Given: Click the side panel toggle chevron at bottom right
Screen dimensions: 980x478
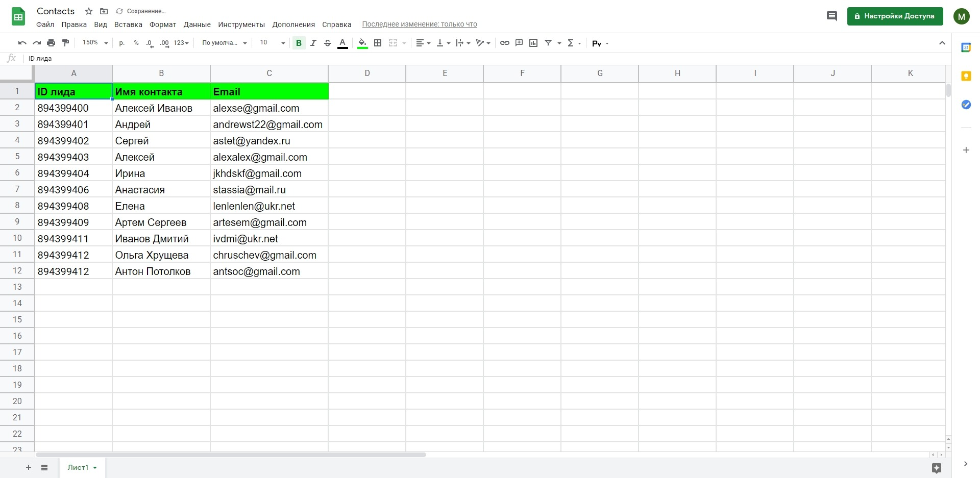Looking at the screenshot, I should (965, 464).
